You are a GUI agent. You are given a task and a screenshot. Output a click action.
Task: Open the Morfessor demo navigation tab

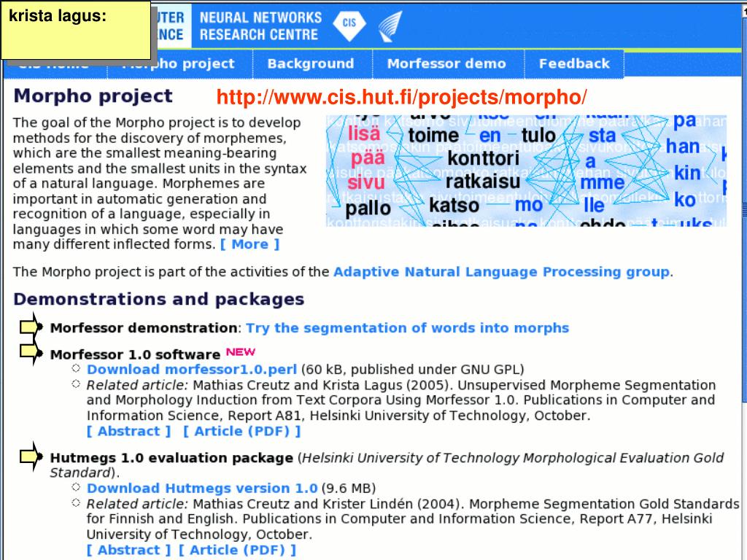[x=446, y=64]
